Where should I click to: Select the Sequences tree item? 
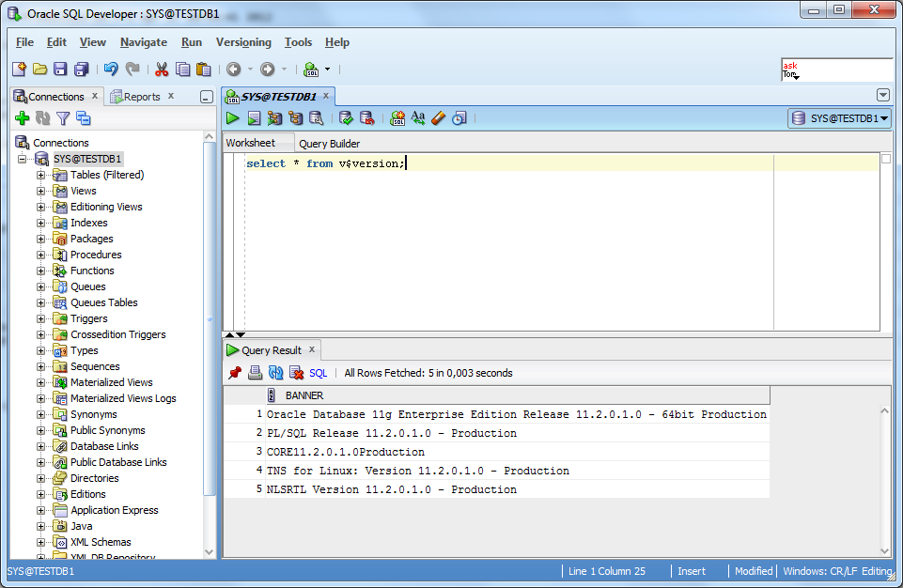coord(95,366)
